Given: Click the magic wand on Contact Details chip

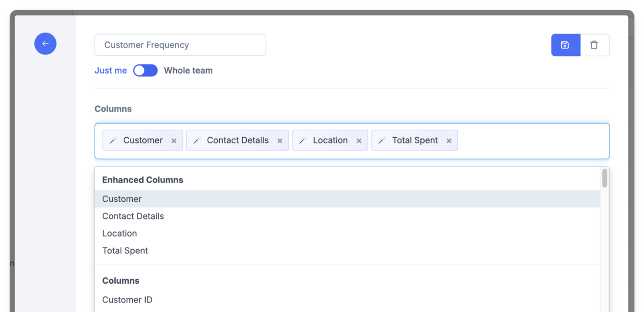Looking at the screenshot, I should pos(197,140).
